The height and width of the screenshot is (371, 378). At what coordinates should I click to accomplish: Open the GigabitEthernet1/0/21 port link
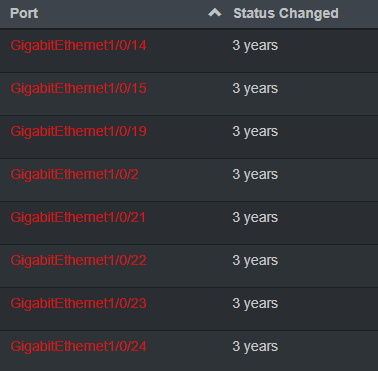[78, 217]
